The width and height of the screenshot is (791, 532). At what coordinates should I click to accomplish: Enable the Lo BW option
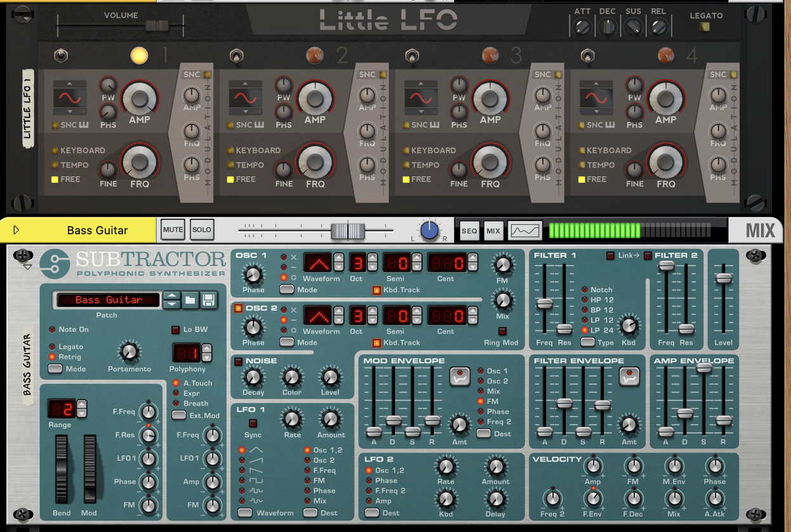pyautogui.click(x=176, y=329)
